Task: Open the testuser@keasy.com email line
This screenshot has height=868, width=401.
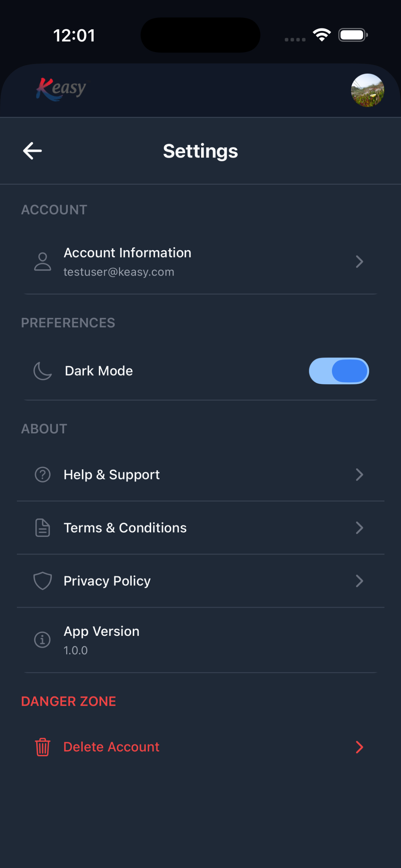Action: 119,272
